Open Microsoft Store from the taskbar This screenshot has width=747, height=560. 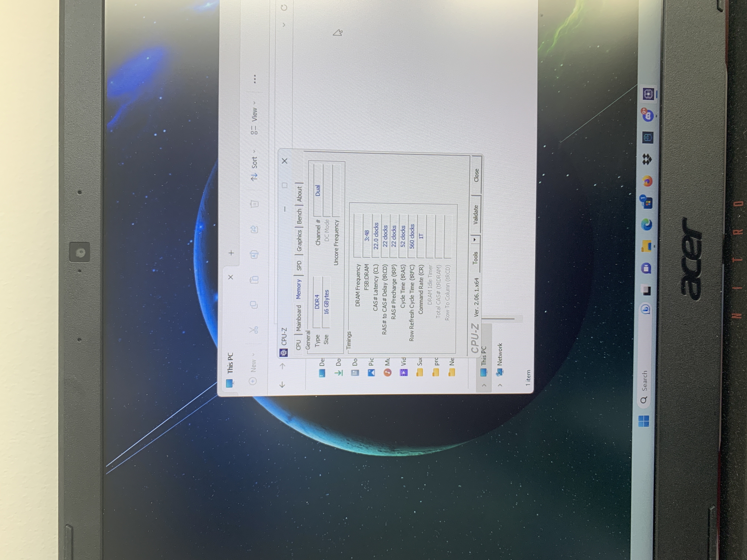coord(647,202)
